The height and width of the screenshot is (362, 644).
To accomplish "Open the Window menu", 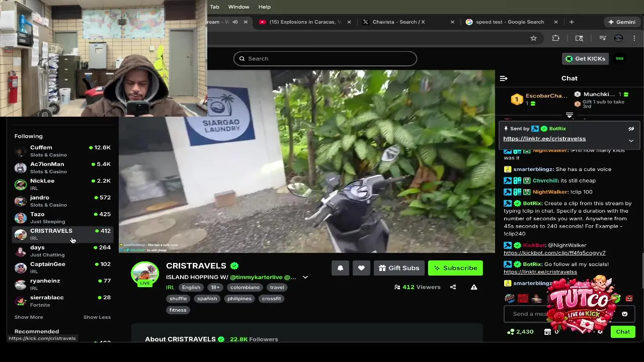I will point(238,7).
